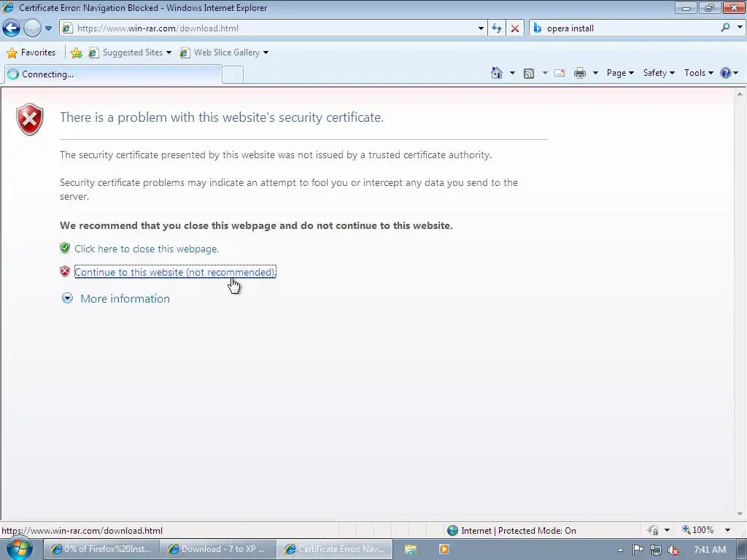Click the RSS feeds icon
The width and height of the screenshot is (747, 560).
point(529,73)
